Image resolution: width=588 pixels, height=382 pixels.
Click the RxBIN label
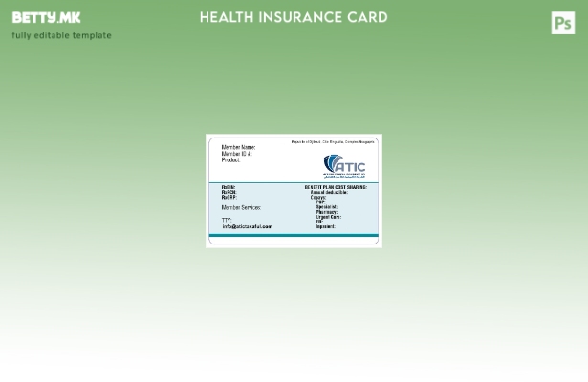pos(229,187)
